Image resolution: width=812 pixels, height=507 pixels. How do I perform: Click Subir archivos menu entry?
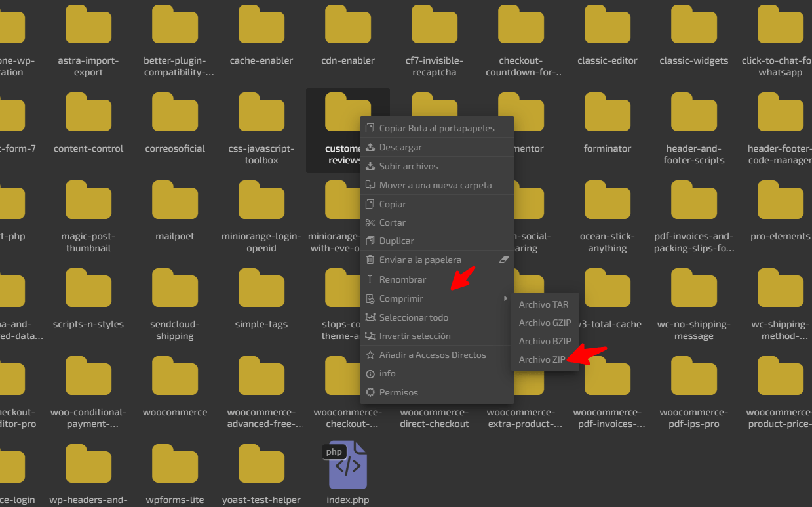(437, 166)
